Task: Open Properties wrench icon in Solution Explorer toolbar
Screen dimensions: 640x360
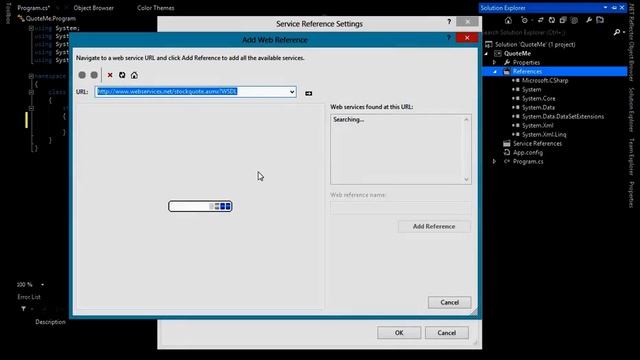Action: (589, 20)
